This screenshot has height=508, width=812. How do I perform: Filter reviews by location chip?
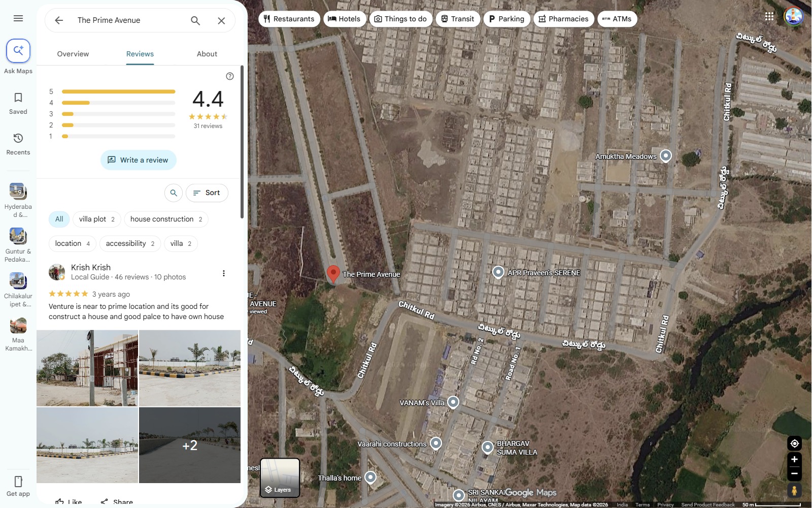[x=73, y=244]
